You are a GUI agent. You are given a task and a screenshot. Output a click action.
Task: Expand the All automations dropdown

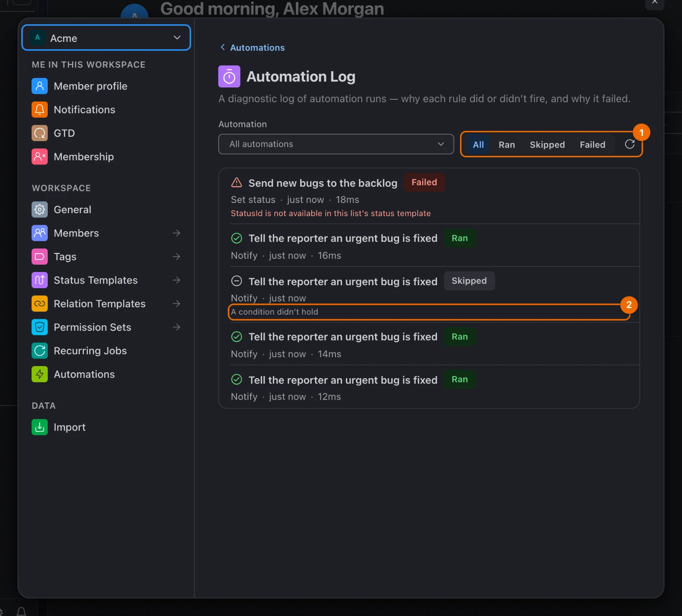click(336, 144)
